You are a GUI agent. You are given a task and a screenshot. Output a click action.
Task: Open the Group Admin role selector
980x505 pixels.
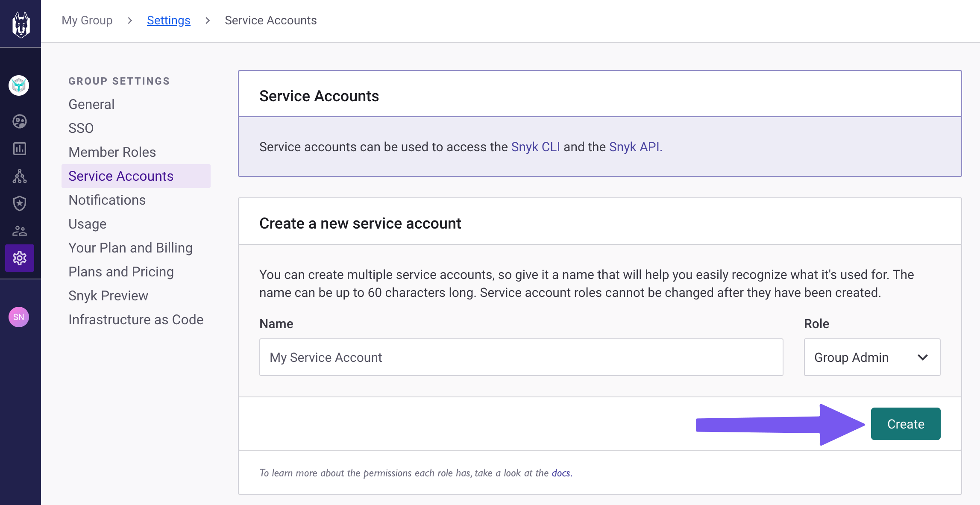click(x=851, y=357)
